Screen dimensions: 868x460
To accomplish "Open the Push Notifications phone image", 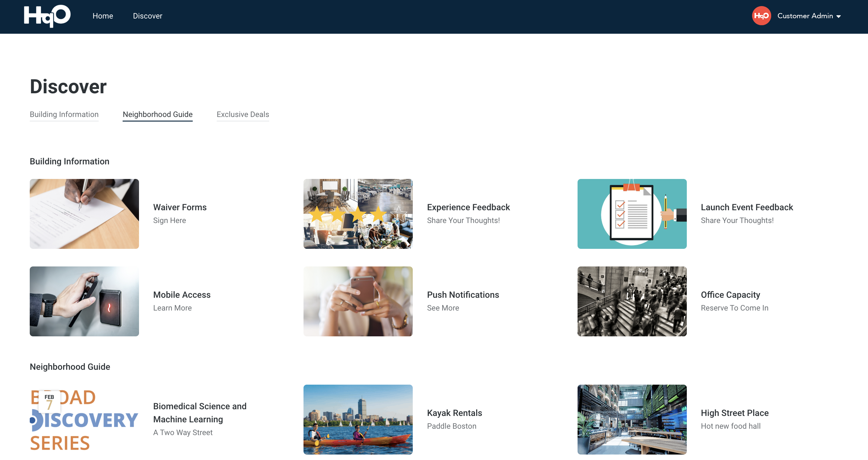I will [358, 301].
